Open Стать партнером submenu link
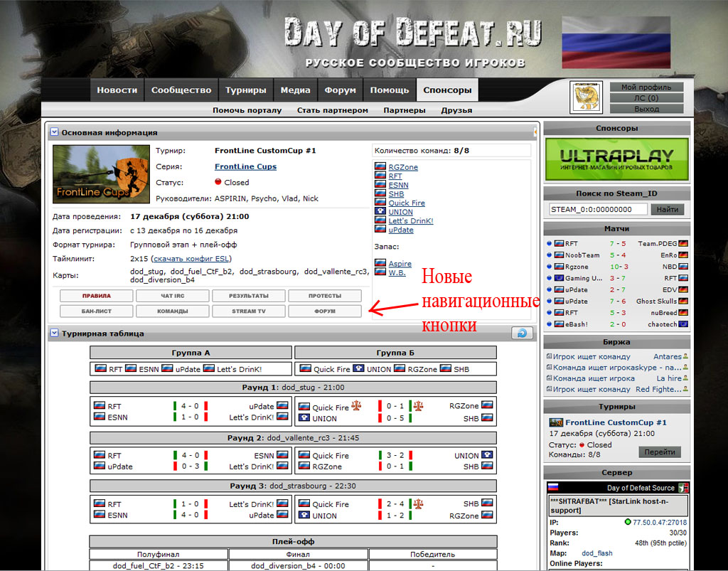This screenshot has width=728, height=571. [x=333, y=110]
